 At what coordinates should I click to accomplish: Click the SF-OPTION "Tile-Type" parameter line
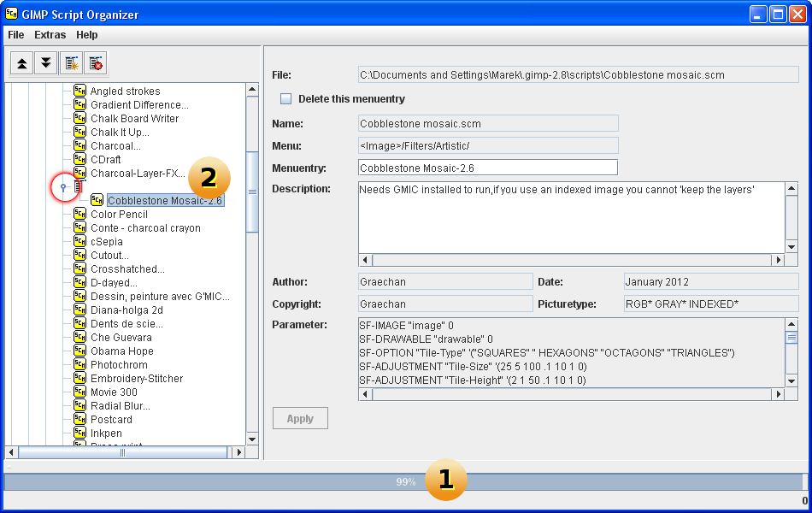click(x=547, y=353)
